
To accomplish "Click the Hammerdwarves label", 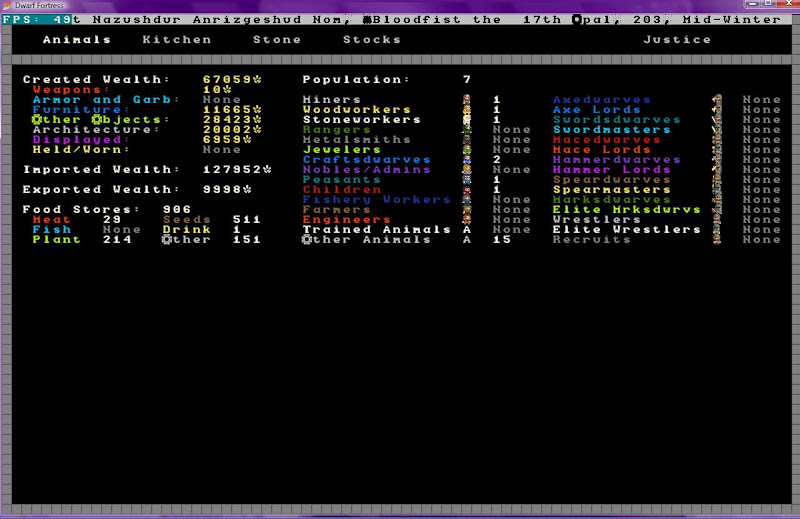I will (617, 160).
